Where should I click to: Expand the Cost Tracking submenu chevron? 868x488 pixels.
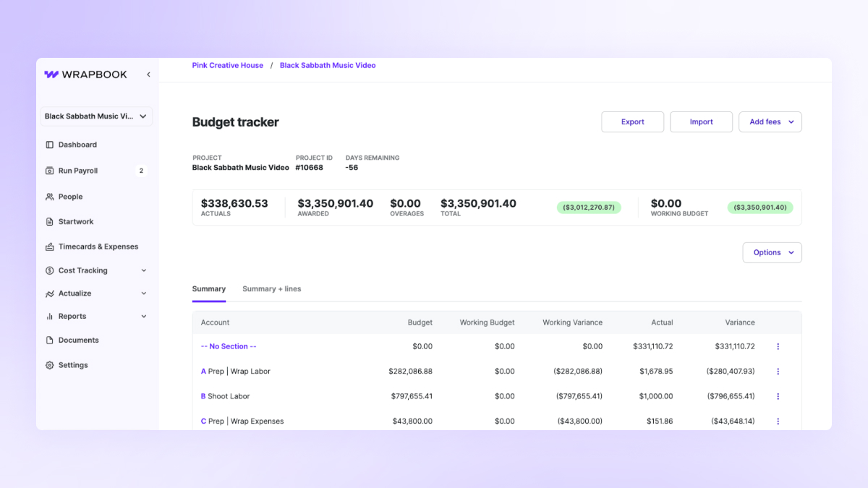[x=143, y=270]
